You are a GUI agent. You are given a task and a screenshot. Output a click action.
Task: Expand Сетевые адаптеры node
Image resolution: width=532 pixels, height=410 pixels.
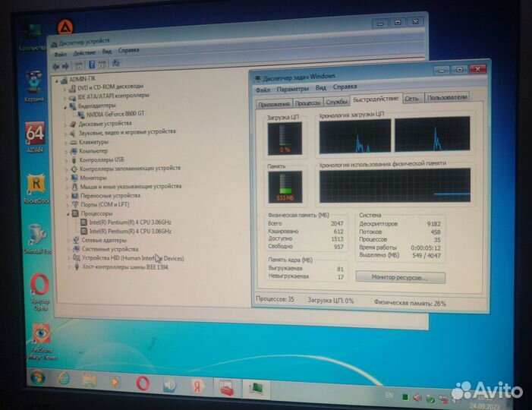68,241
